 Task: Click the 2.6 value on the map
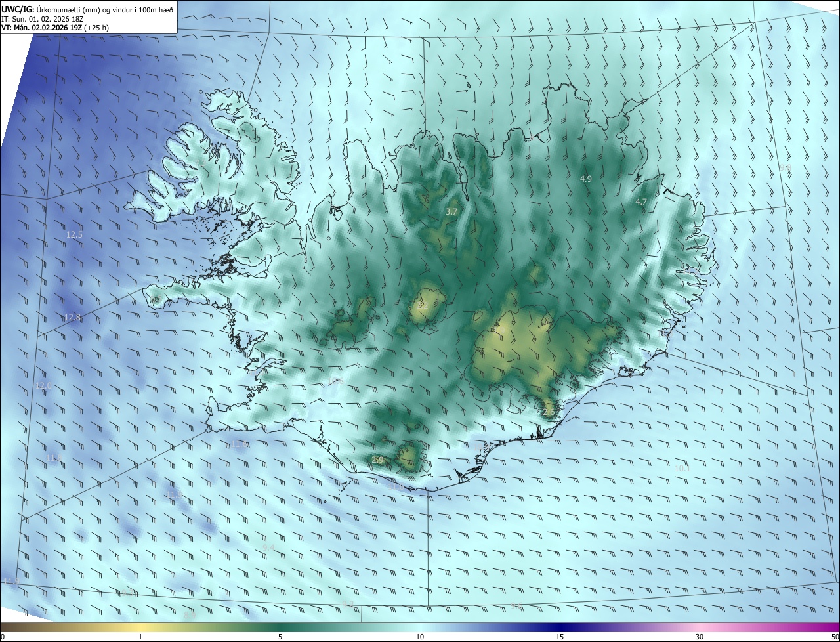click(x=549, y=412)
